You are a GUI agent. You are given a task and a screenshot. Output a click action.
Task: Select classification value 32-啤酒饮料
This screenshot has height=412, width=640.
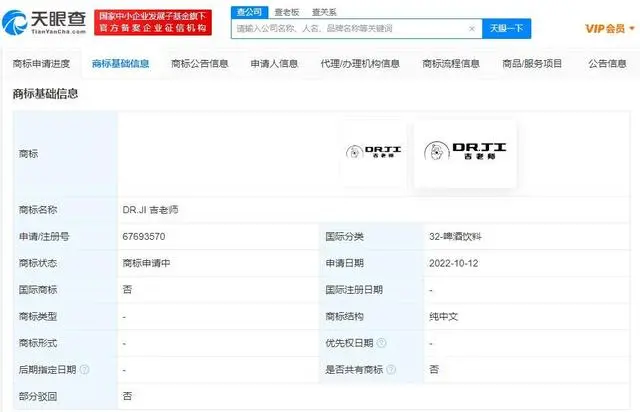[455, 236]
